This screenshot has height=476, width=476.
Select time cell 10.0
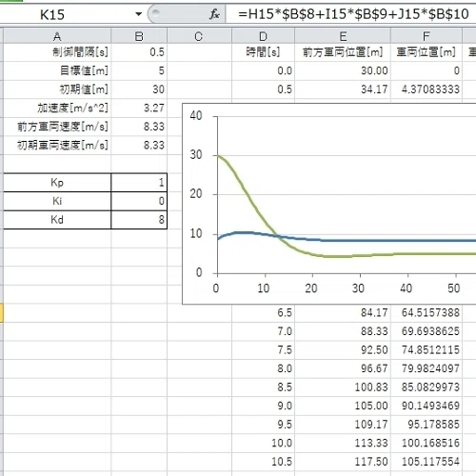[x=263, y=443]
